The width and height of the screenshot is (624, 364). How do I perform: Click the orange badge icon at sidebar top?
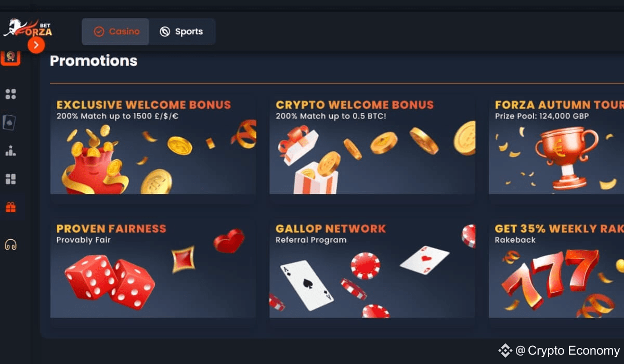(10, 57)
